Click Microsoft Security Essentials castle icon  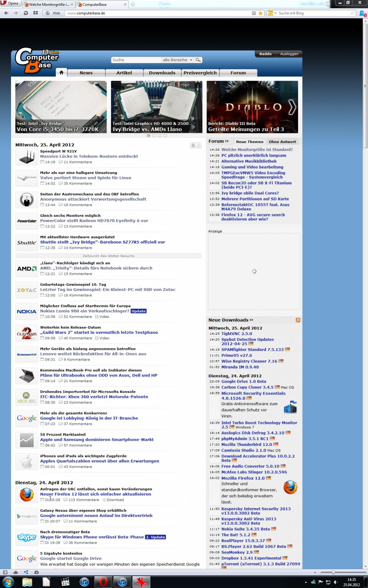(x=290, y=407)
